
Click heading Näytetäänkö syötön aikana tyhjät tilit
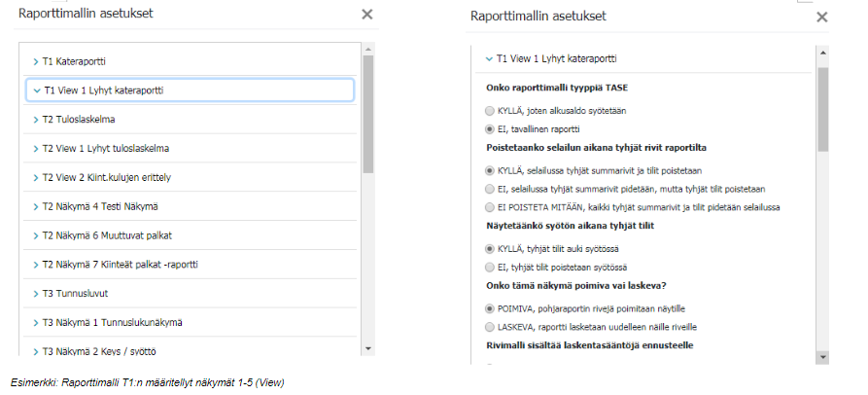click(571, 226)
